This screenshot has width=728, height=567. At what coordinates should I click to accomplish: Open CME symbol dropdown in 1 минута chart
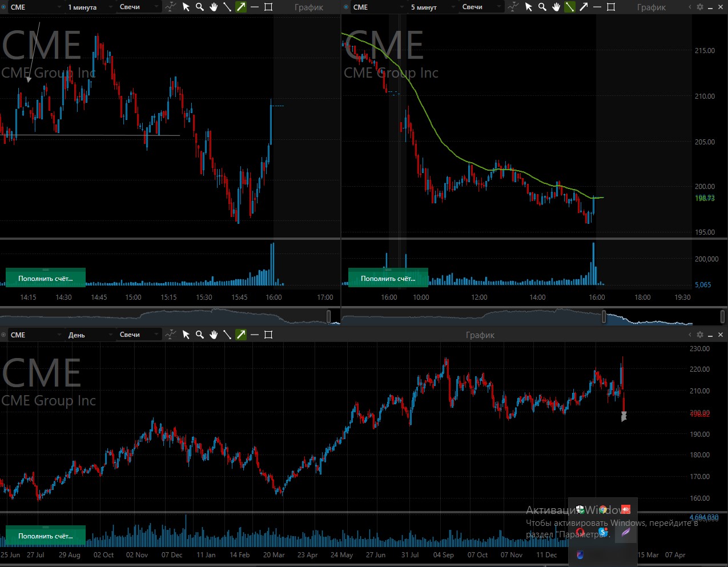coord(35,7)
